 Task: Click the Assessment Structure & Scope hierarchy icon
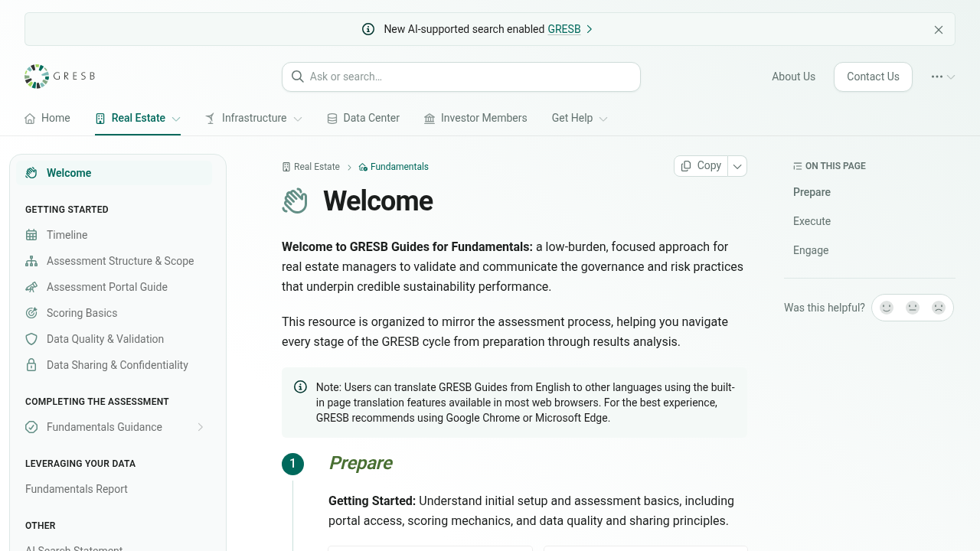[31, 261]
